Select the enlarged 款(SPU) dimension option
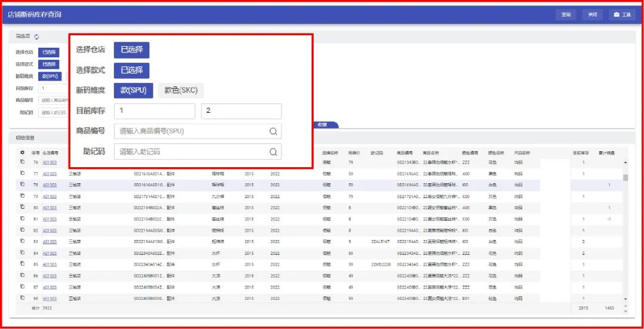644x329 pixels. [134, 91]
